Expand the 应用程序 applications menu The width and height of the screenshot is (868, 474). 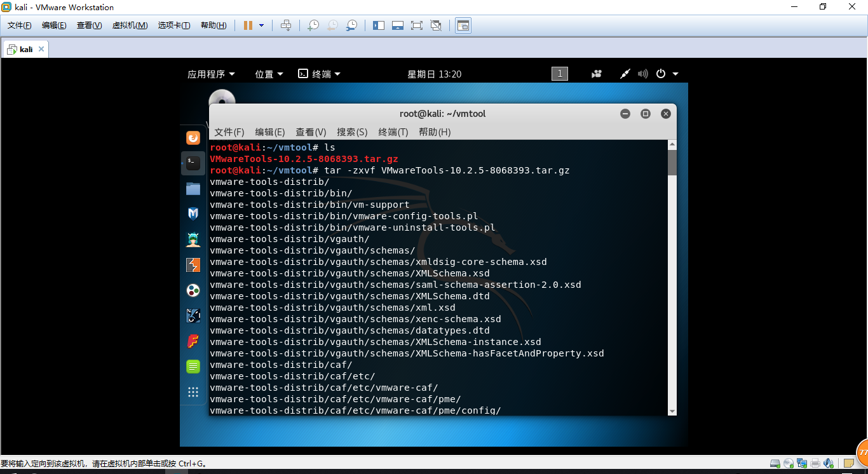click(x=211, y=74)
